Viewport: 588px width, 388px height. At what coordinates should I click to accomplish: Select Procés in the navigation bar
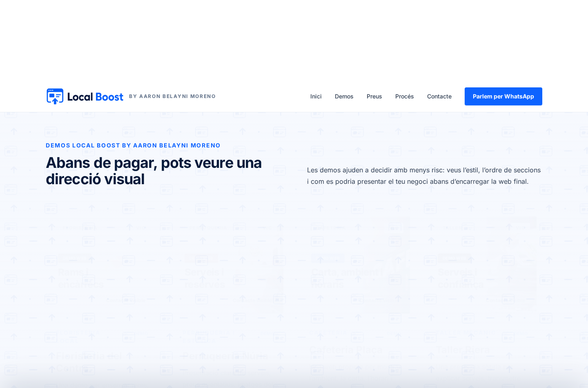pos(405,96)
